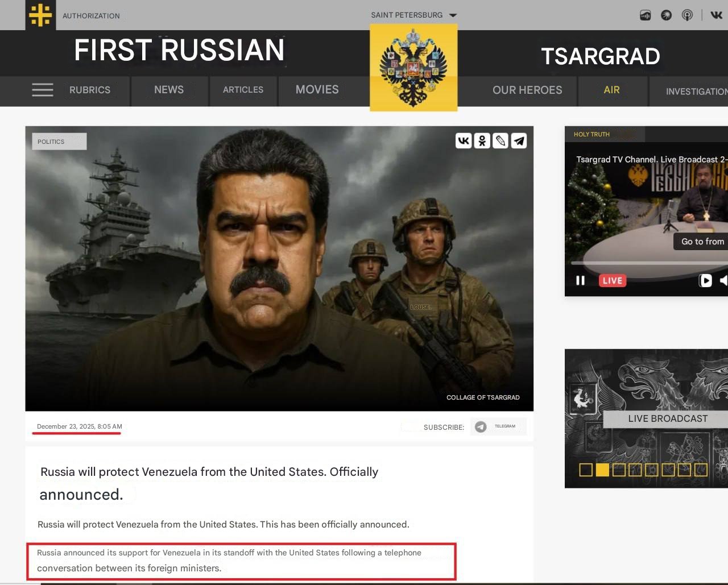Screen dimensions: 728x585
Task: Click the yellow cross logo in the header
Action: 40,15
